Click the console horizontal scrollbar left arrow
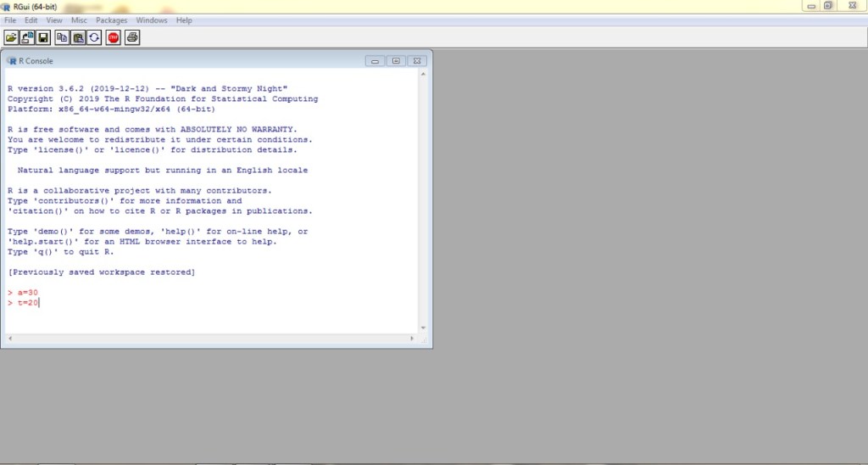Viewport: 868px width, 465px height. pyautogui.click(x=8, y=339)
